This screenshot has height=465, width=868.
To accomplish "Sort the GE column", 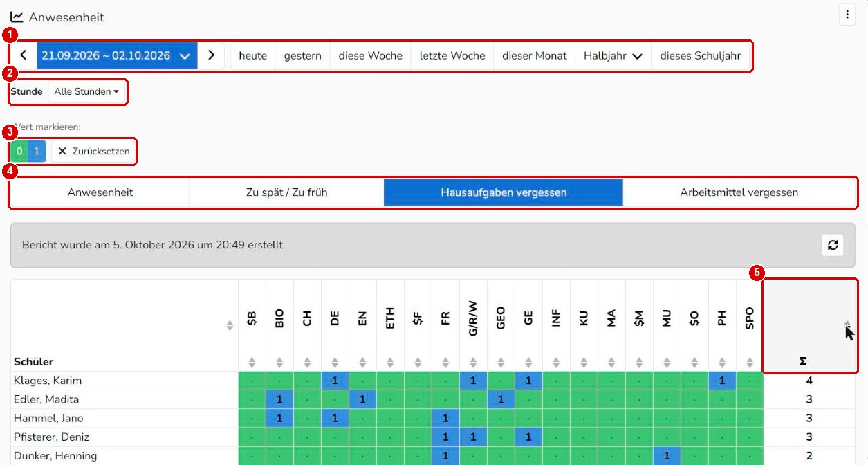I will (x=528, y=362).
